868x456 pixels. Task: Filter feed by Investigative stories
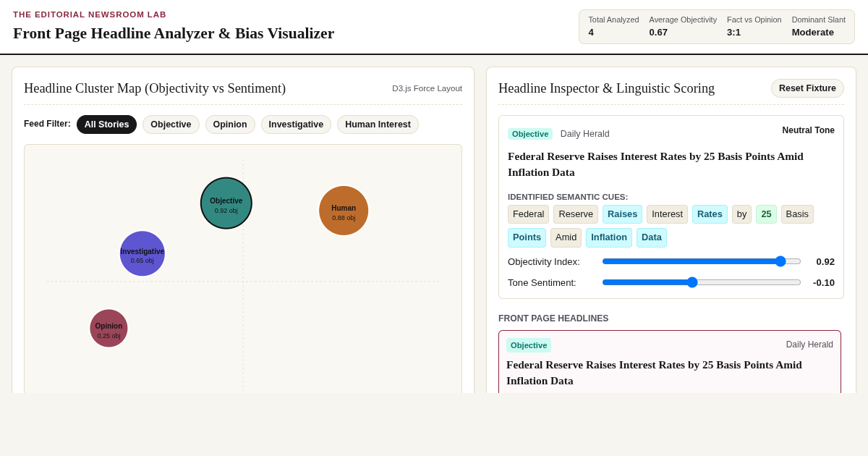(x=296, y=124)
